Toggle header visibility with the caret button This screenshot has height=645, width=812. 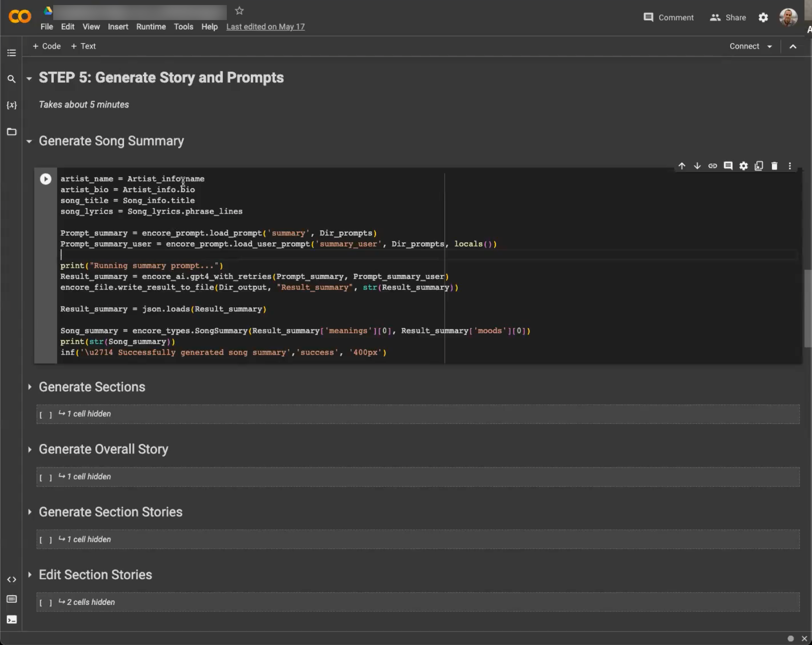(x=793, y=47)
